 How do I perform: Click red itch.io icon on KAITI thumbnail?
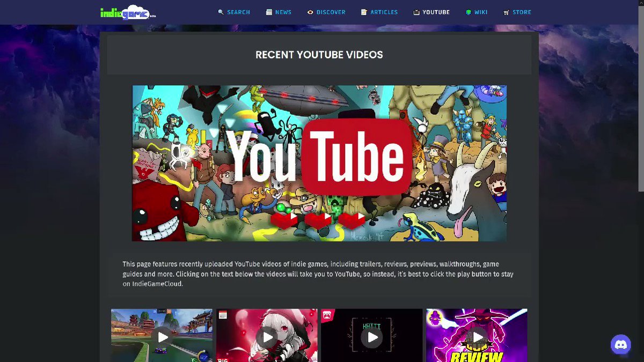click(x=327, y=315)
